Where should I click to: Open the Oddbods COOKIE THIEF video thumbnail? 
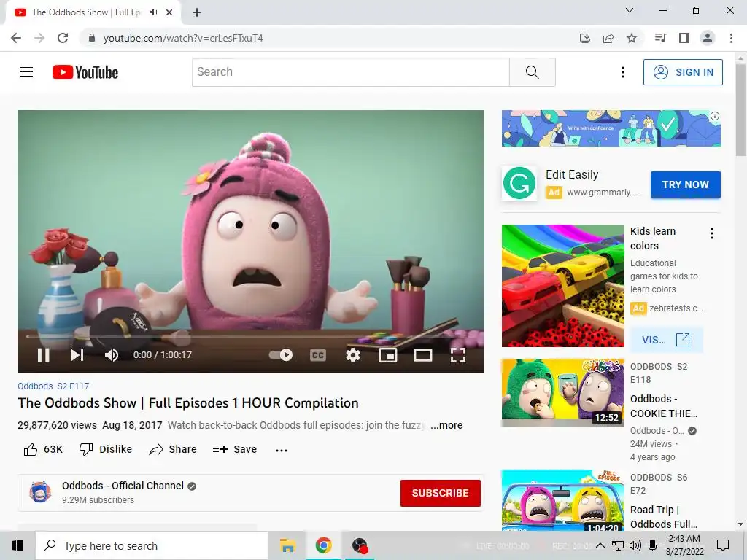pos(562,392)
